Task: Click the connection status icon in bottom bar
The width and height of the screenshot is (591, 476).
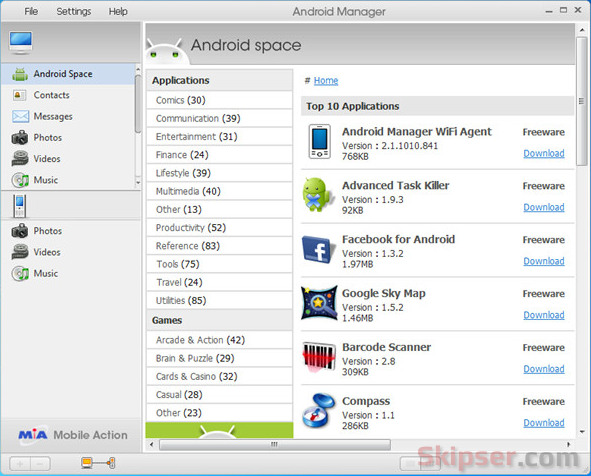Action: point(98,462)
